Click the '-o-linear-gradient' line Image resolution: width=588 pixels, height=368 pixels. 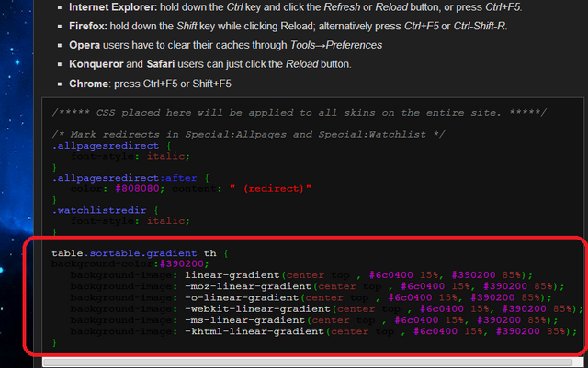tap(311, 297)
